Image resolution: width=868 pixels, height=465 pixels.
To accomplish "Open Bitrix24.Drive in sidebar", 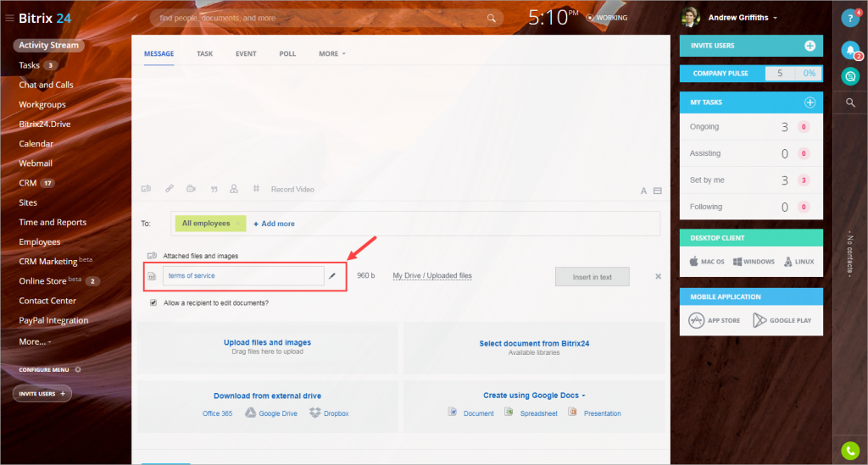I will (44, 124).
